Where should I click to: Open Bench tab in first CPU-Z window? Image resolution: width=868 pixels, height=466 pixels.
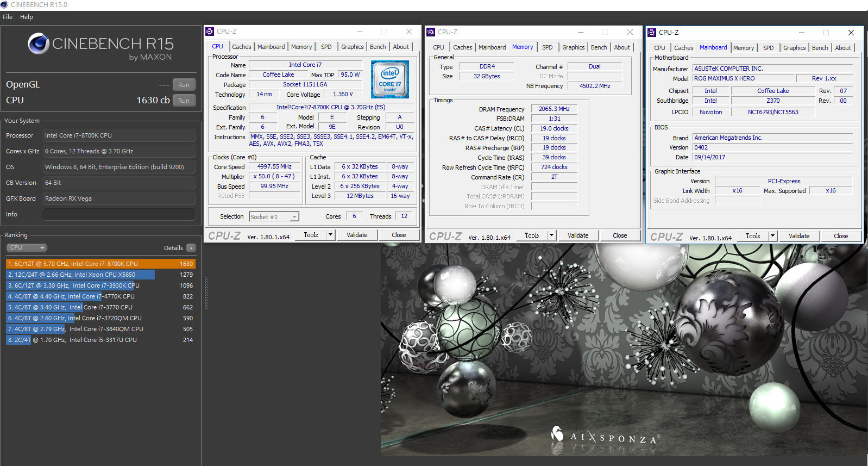coord(378,47)
